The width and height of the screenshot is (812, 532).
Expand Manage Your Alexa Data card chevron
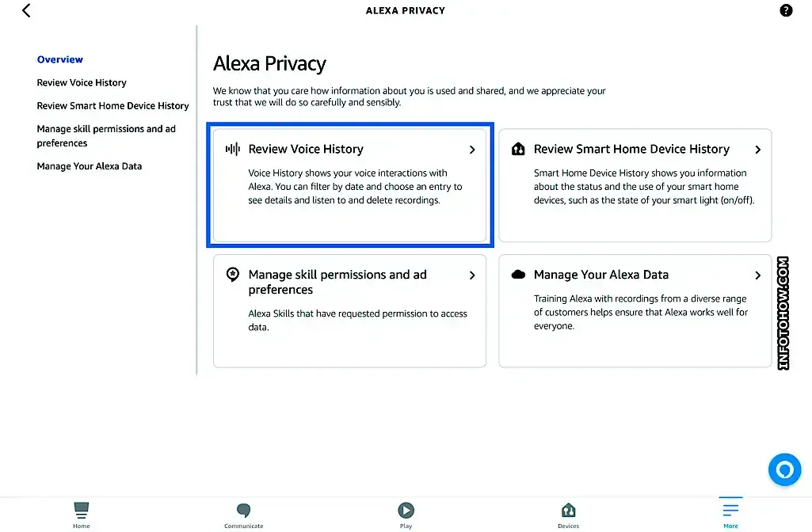pos(757,275)
